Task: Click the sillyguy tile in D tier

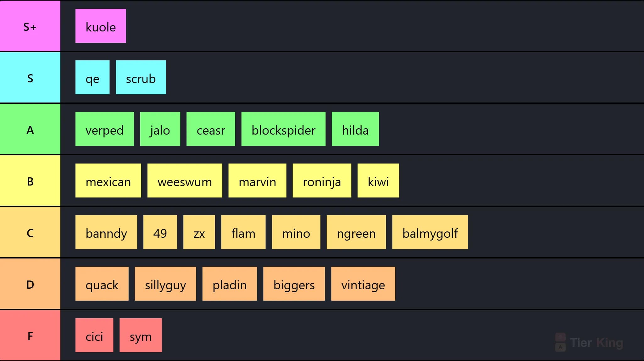Action: 165,284
